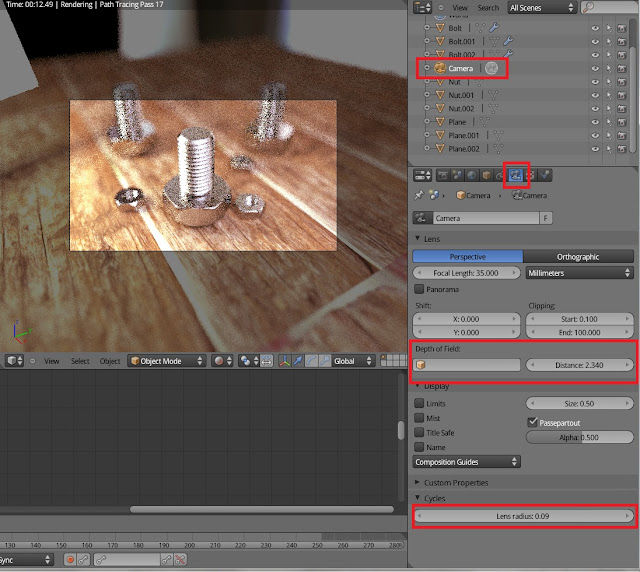Toggle visibility eye for Bolt
This screenshot has width=640, height=572.
pyautogui.click(x=595, y=28)
